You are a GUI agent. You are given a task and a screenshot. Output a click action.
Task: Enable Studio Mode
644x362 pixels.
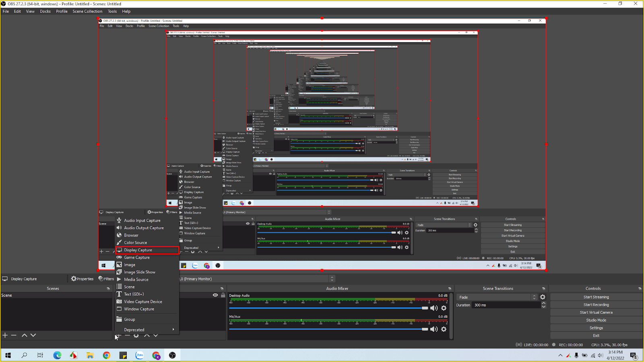coord(596,320)
